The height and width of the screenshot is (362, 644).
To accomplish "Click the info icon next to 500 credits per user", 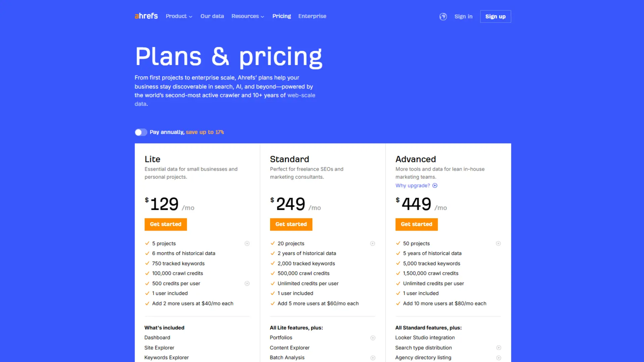I will (247, 284).
